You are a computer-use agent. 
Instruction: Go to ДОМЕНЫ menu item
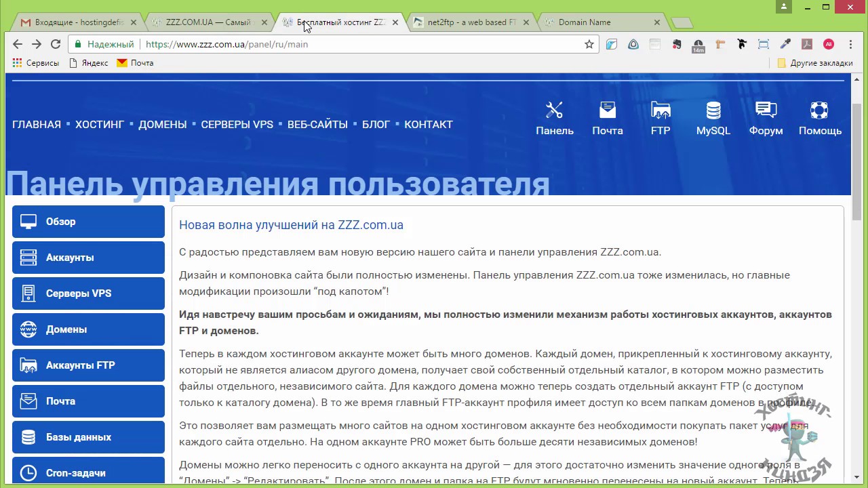pos(163,125)
